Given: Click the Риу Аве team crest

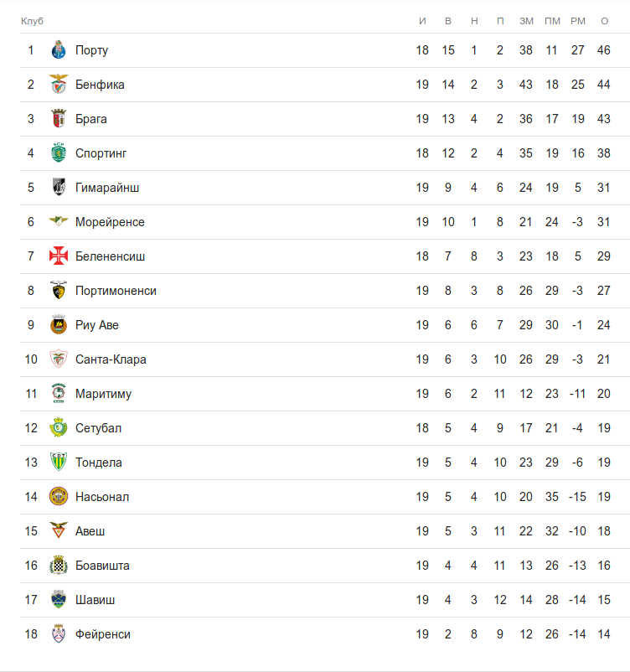Looking at the screenshot, I should click(58, 325).
